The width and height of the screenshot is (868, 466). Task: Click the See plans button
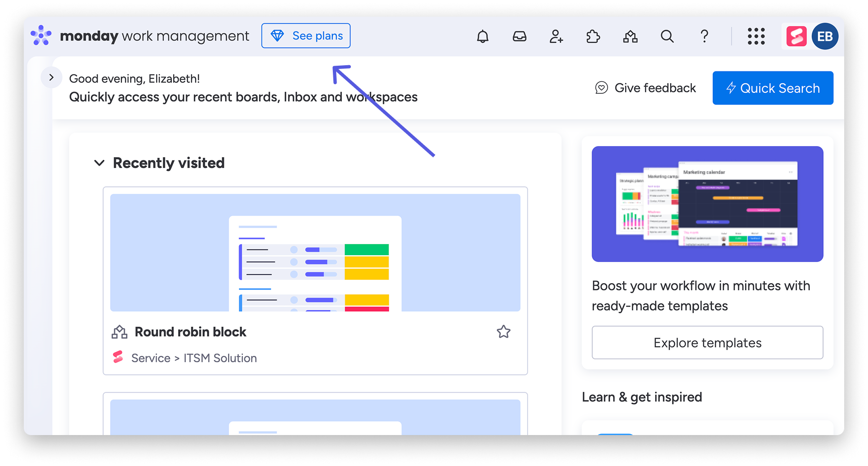coord(306,36)
